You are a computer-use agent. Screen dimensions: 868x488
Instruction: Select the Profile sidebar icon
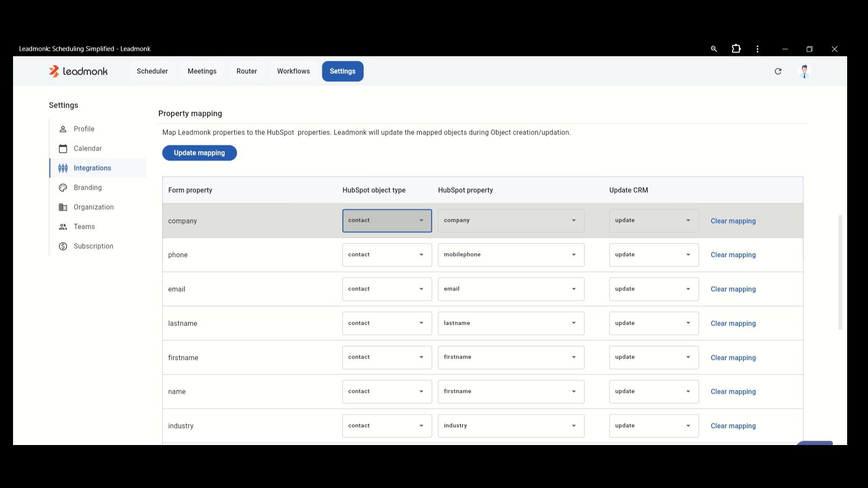[63, 129]
